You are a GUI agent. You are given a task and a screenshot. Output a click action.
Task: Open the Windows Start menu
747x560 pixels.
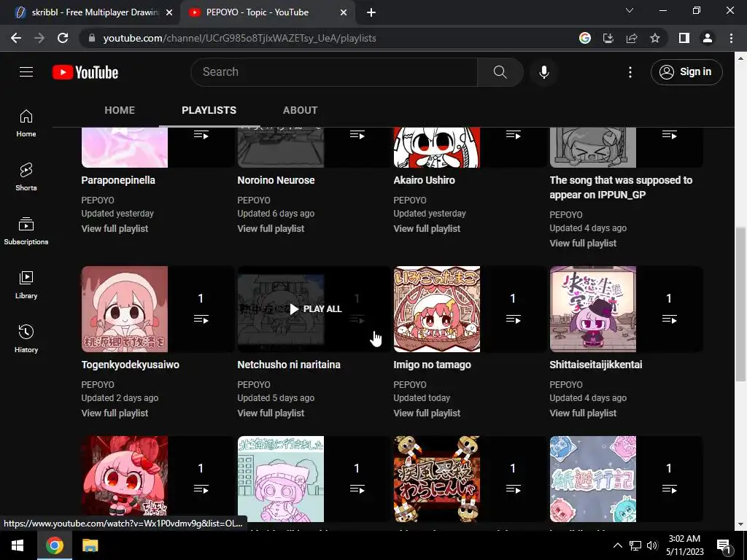point(18,545)
